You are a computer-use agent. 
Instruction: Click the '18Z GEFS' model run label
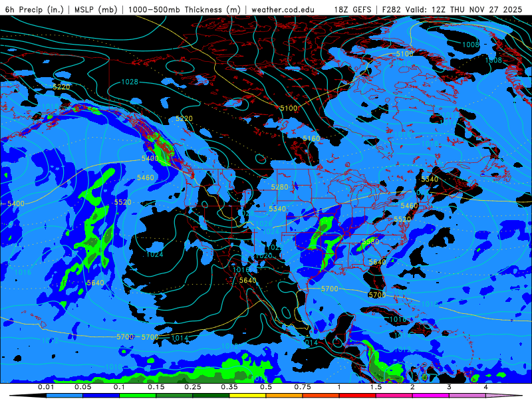point(352,9)
